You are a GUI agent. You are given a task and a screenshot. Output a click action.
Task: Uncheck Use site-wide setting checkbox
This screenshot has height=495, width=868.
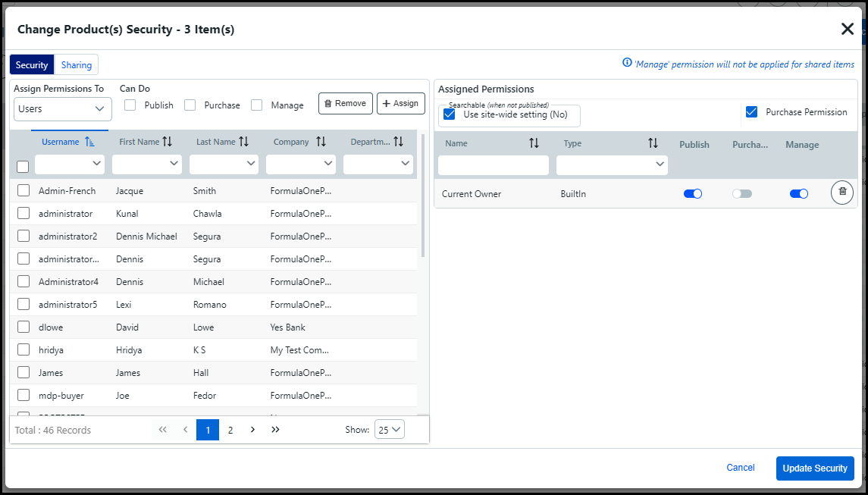click(x=450, y=114)
